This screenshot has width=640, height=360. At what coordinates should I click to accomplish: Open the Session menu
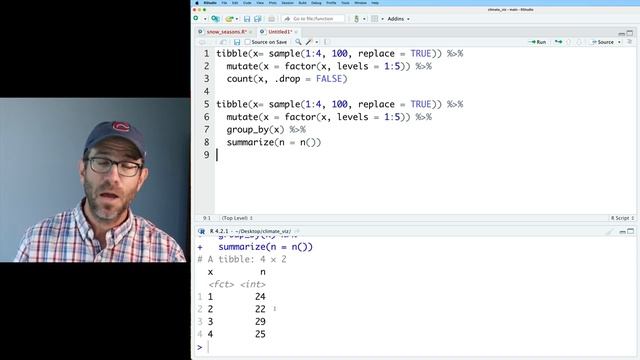[287, 3]
